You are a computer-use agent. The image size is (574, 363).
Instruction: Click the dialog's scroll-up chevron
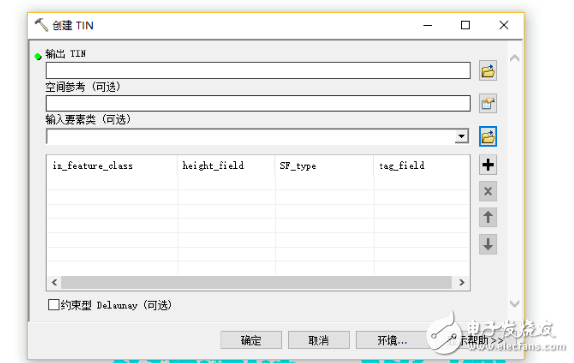[x=514, y=58]
